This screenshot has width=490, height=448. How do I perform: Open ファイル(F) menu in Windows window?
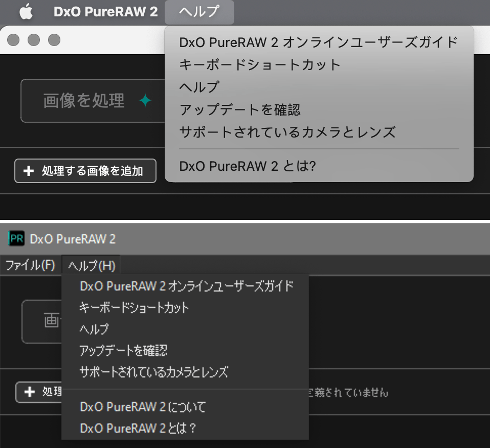(30, 265)
